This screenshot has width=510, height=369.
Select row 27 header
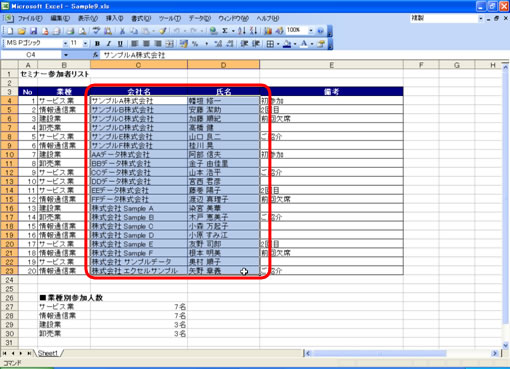point(9,307)
